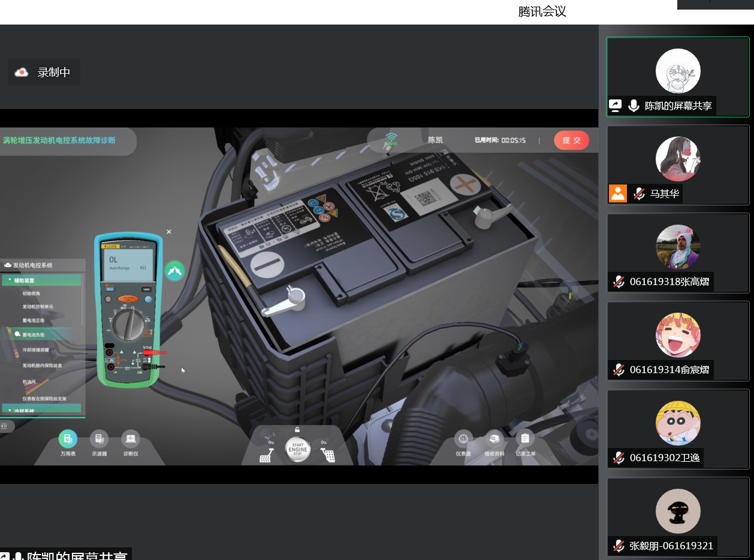Collapse the left side panel toggle

tap(5, 426)
